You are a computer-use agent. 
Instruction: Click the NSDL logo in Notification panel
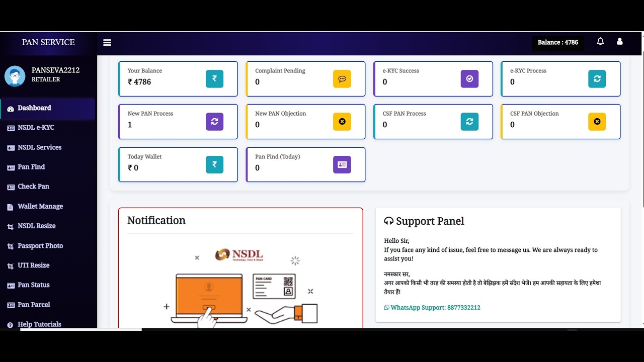(x=239, y=255)
